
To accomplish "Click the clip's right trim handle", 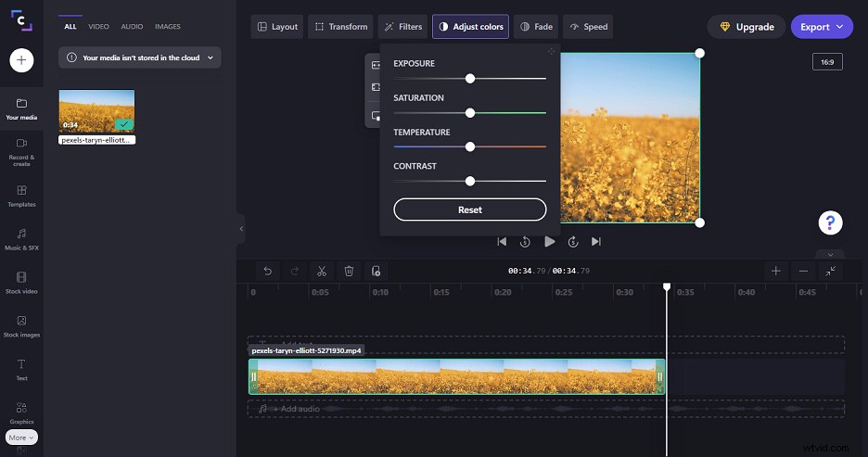I will pos(660,376).
